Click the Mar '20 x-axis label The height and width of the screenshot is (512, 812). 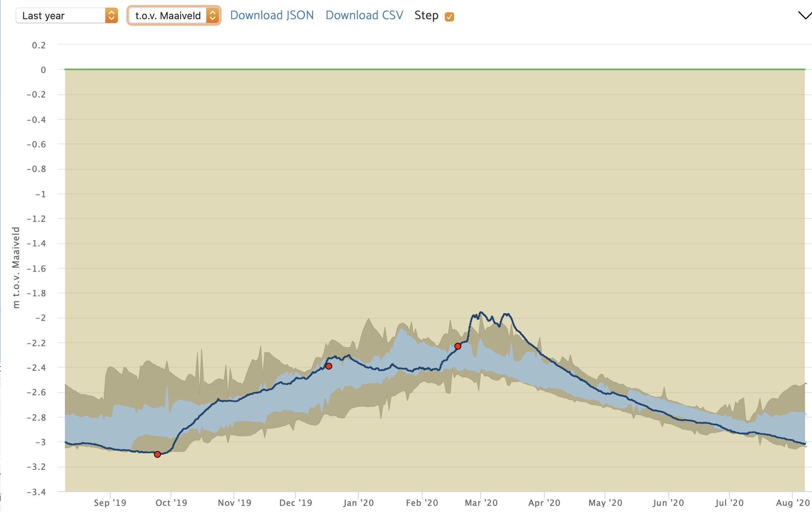tap(481, 503)
